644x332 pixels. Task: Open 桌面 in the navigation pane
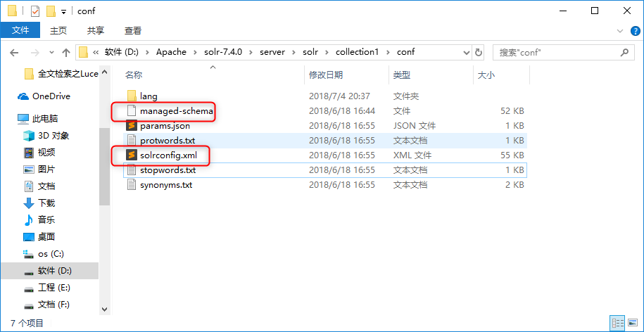40,237
